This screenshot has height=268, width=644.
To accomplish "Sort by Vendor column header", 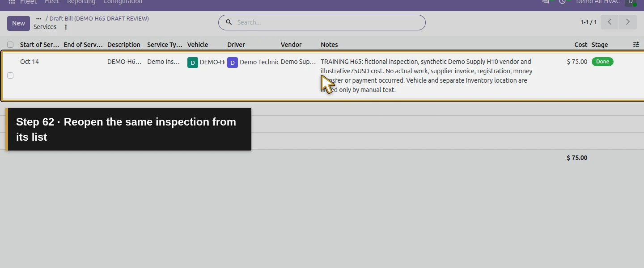I will pyautogui.click(x=291, y=45).
